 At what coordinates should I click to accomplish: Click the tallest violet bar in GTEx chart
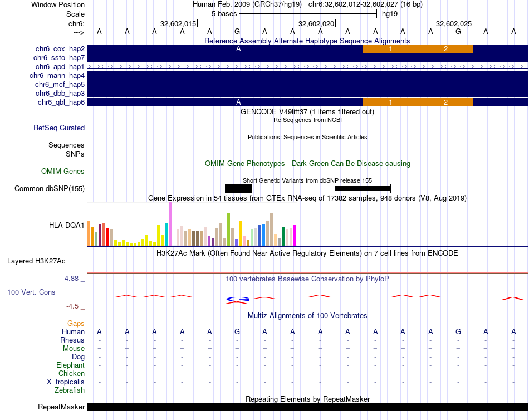pos(170,224)
